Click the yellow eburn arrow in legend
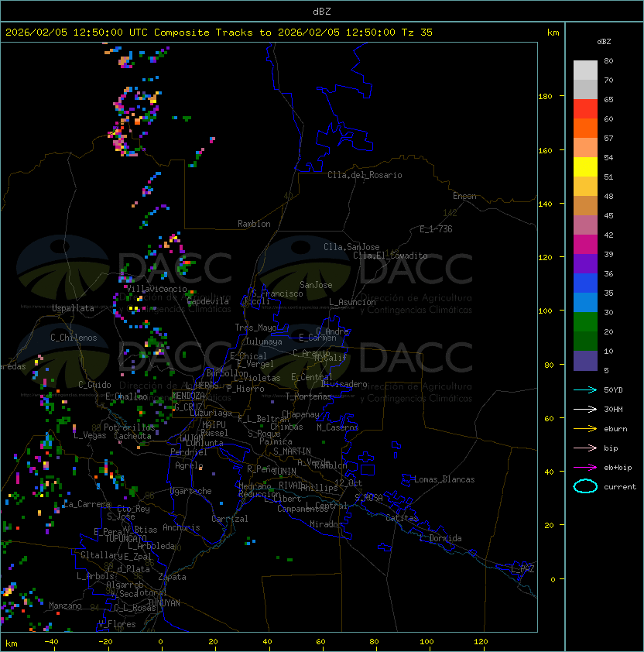The height and width of the screenshot is (652, 644). pyautogui.click(x=585, y=429)
